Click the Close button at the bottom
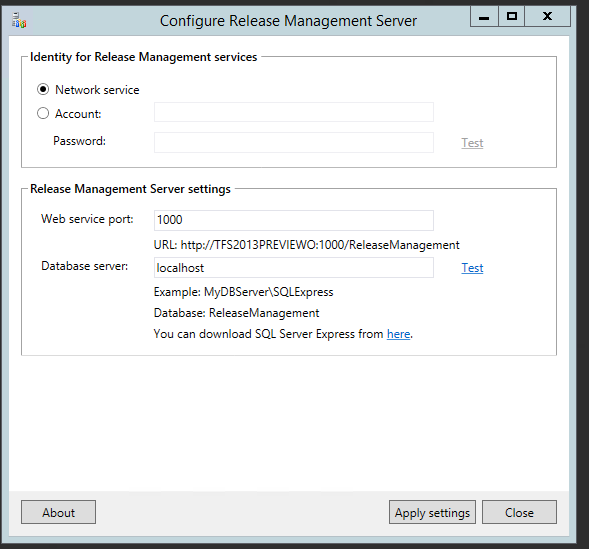 coord(519,512)
